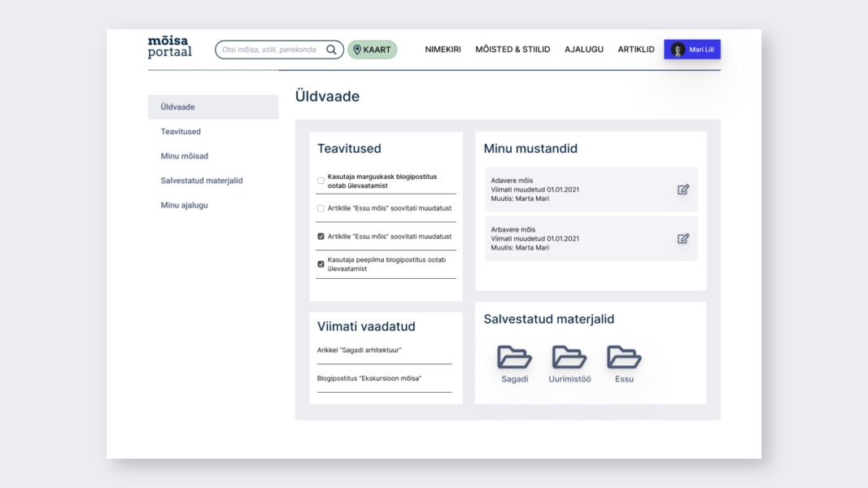Select Teavitused in the sidebar
868x488 pixels.
[x=181, y=132]
